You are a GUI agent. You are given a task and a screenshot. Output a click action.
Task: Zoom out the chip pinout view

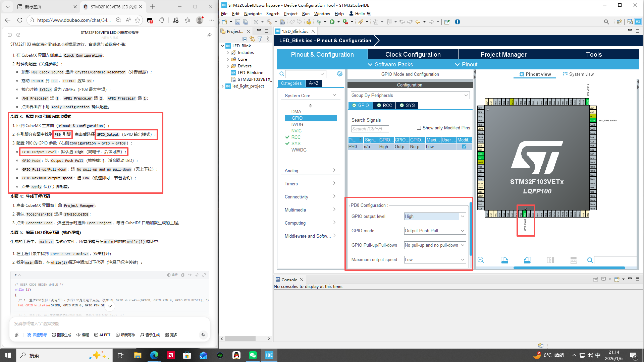tap(481, 260)
